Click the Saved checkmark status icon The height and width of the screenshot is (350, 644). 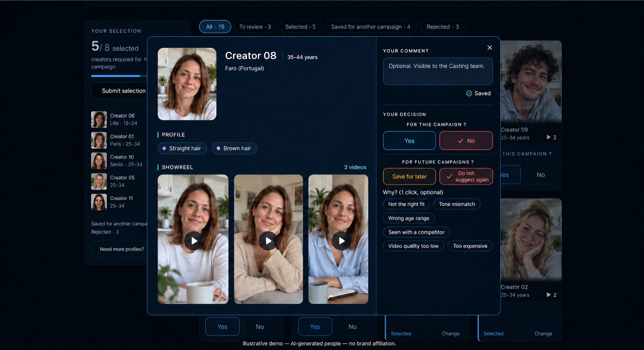pos(469,93)
